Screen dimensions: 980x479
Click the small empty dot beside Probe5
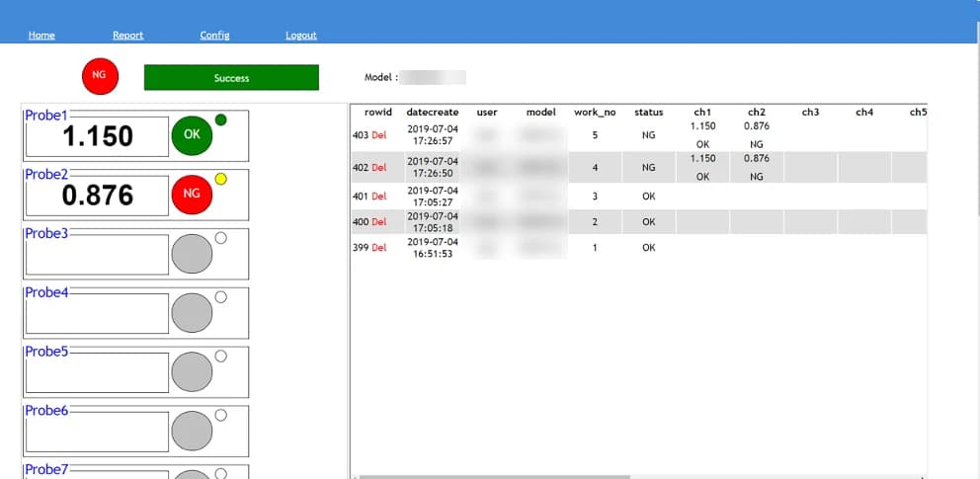coord(220,356)
